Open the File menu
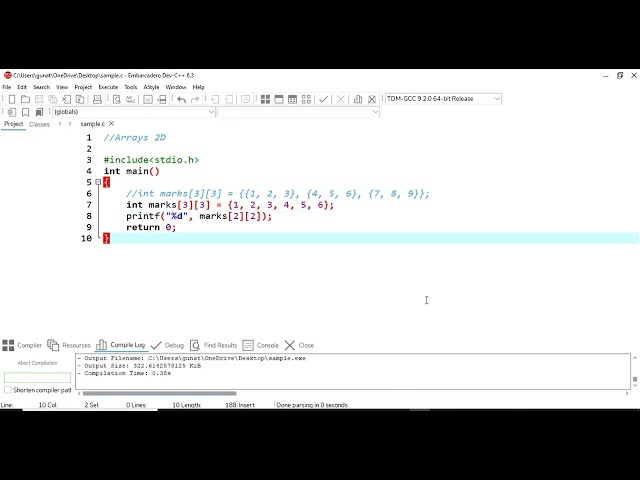The width and height of the screenshot is (640, 480). (x=7, y=87)
